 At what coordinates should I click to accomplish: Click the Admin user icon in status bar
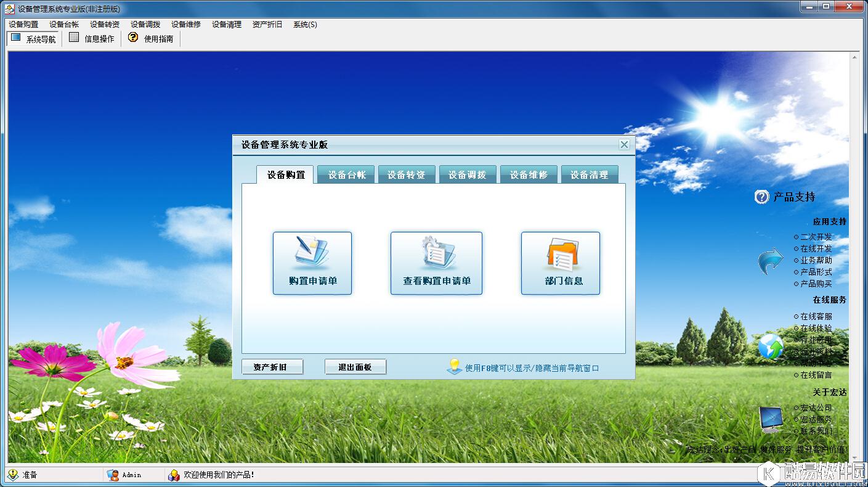[112, 475]
